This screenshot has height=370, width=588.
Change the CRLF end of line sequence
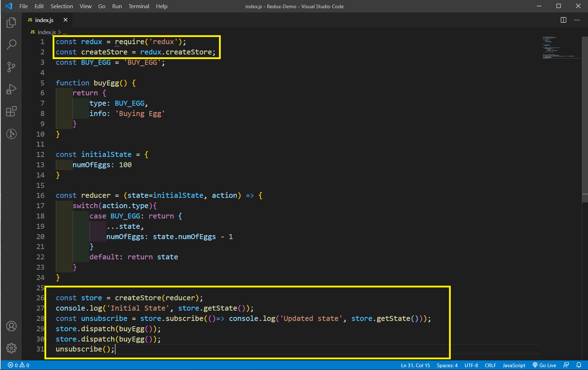tap(490, 365)
